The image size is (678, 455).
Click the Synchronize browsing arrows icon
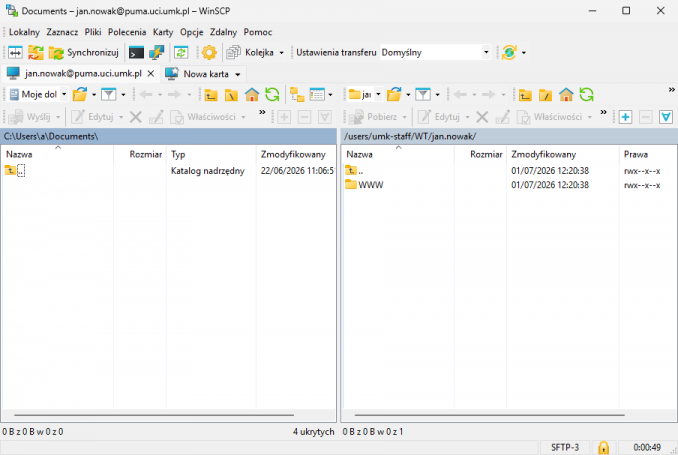click(36, 53)
